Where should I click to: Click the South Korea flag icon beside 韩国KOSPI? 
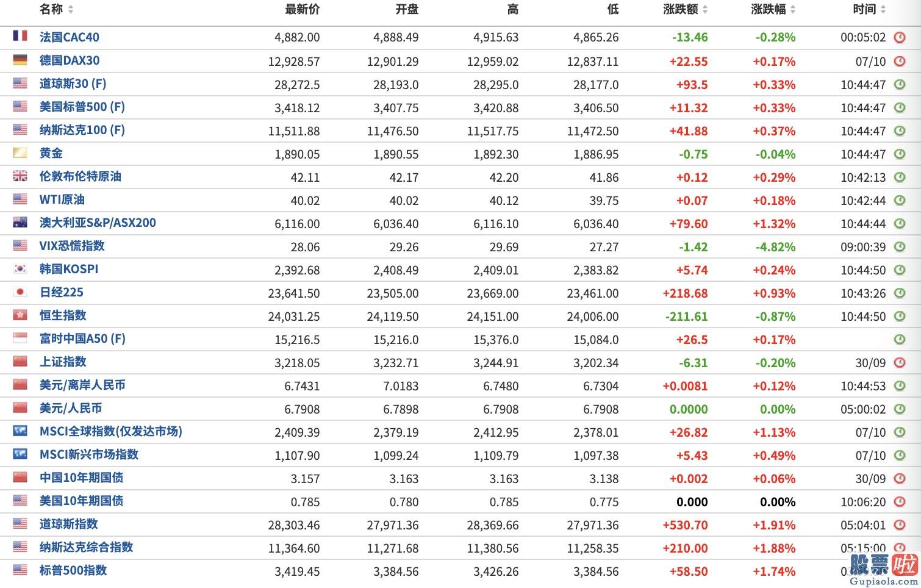20,268
